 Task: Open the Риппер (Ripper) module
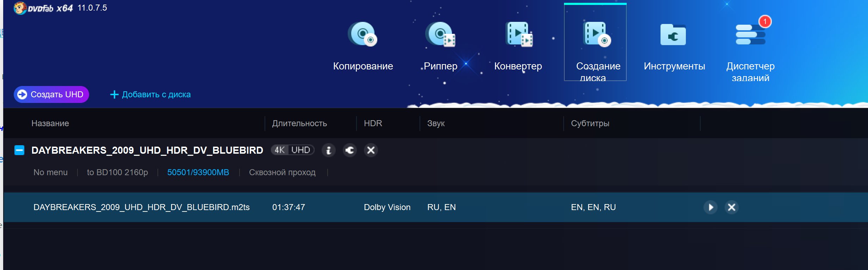pyautogui.click(x=440, y=46)
